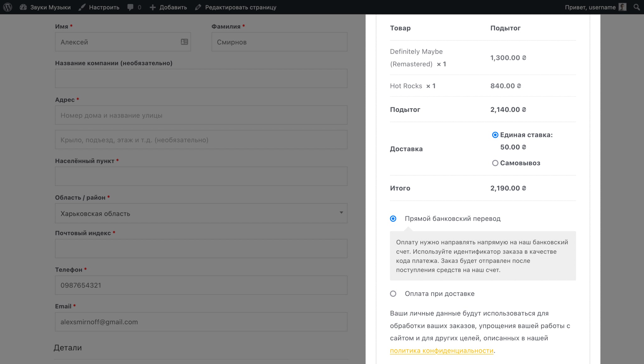
Task: Click the 2,190.00 Итого total amount
Action: pos(508,188)
